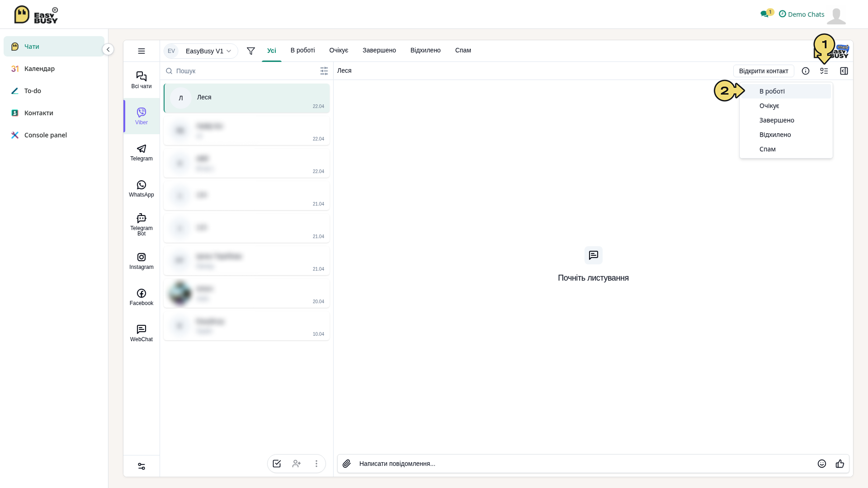Viewport: 868px width, 488px height.
Task: Attach a file with paperclip icon
Action: pyautogui.click(x=347, y=464)
